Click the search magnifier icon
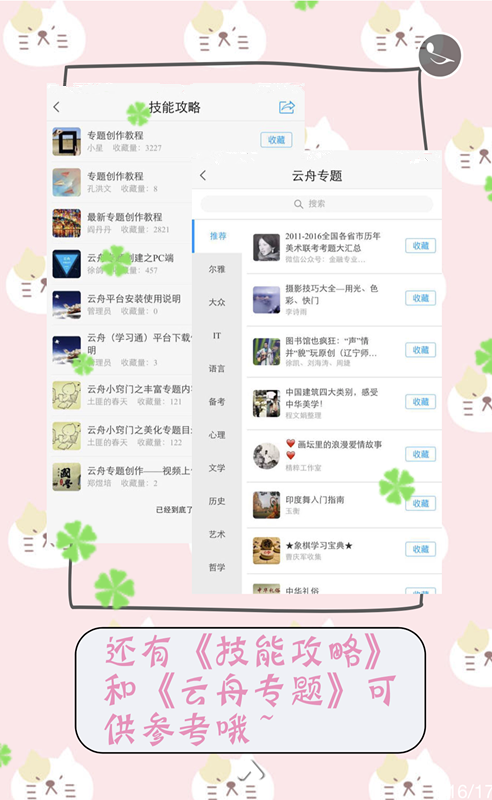The width and height of the screenshot is (492, 800). 299,204
